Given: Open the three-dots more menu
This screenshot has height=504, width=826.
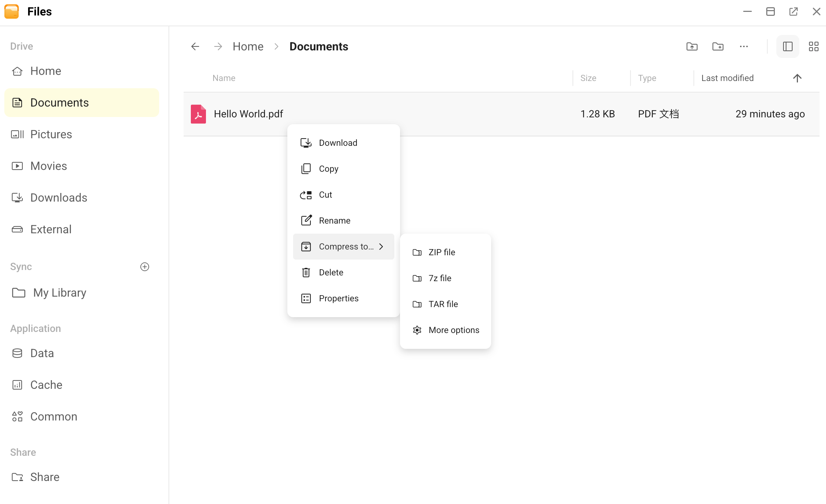Looking at the screenshot, I should pyautogui.click(x=744, y=46).
